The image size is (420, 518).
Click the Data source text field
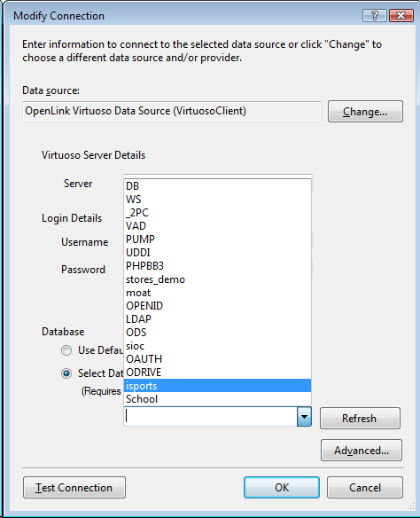click(172, 111)
